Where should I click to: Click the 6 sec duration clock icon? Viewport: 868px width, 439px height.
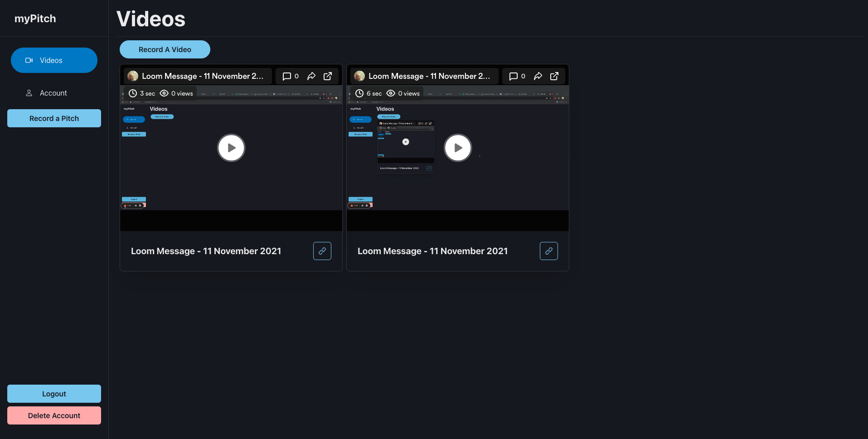point(359,93)
